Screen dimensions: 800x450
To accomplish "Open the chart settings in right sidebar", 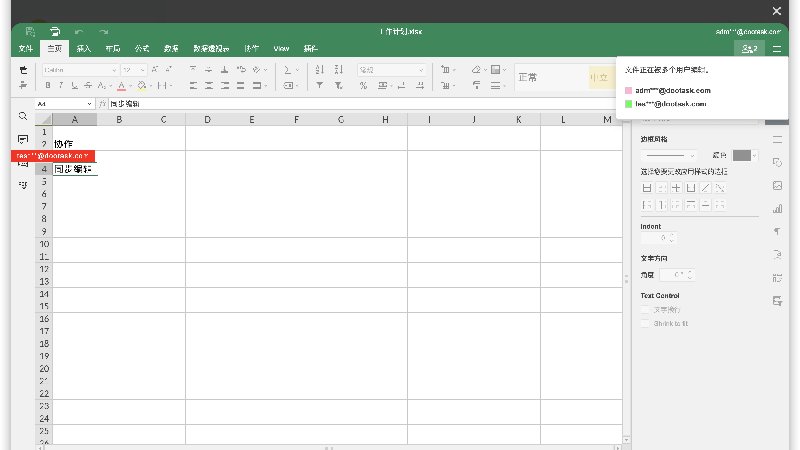I will [777, 209].
